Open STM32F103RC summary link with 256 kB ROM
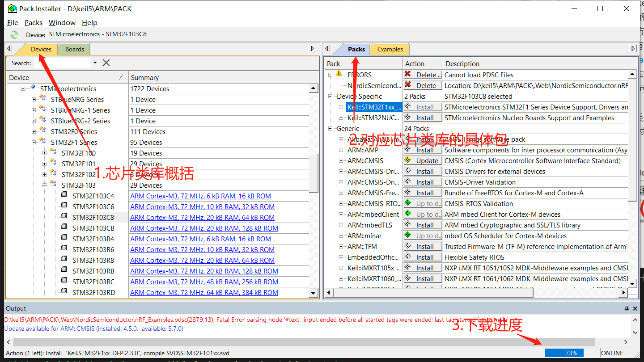 (204, 282)
